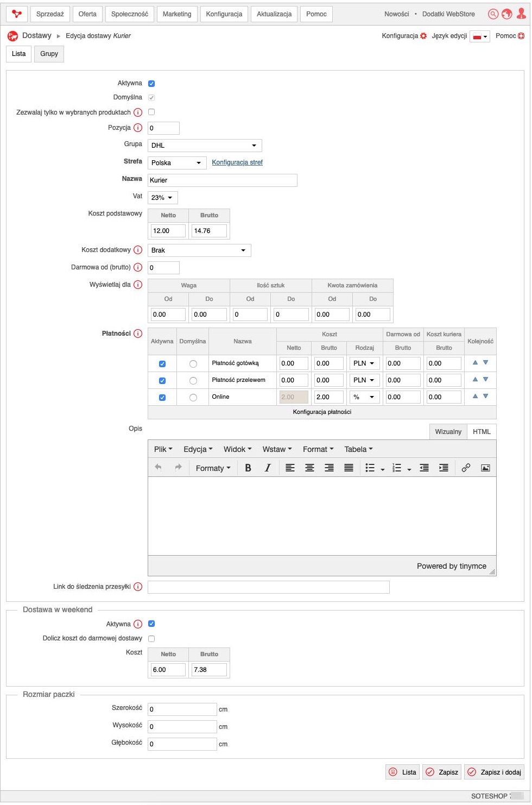Switch to the Grupy tab

(x=49, y=54)
